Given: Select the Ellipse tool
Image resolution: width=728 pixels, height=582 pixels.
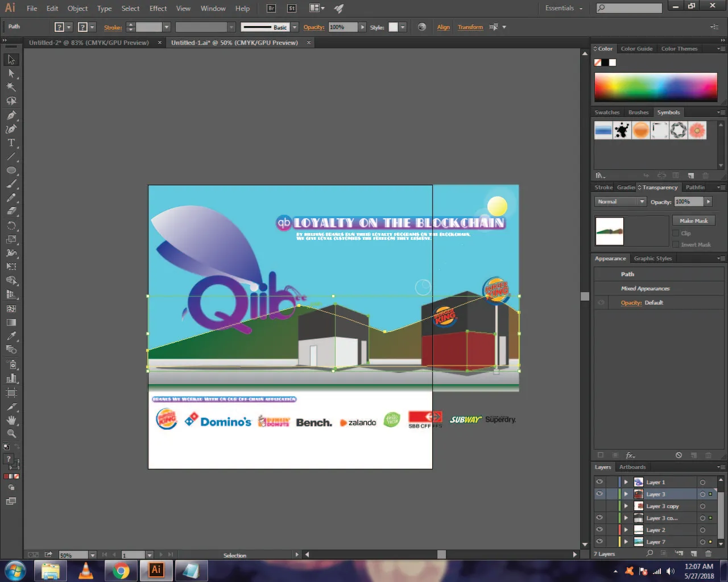Looking at the screenshot, I should coord(11,171).
